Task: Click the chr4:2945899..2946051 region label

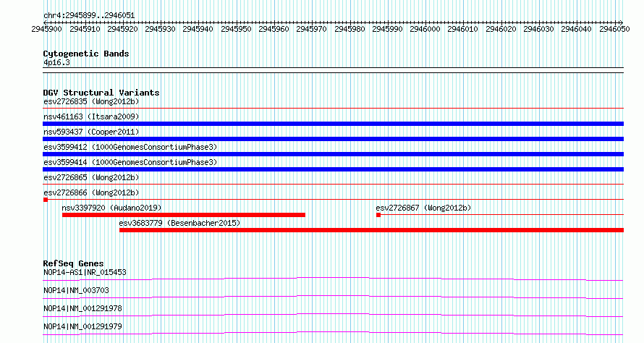Action: [x=89, y=16]
